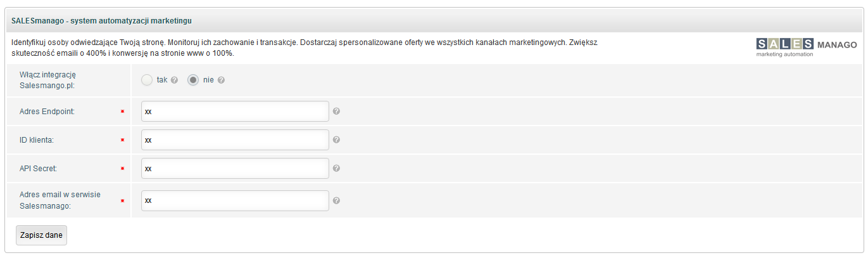The width and height of the screenshot is (868, 260).
Task: Click the "API Secret" field label
Action: coord(39,169)
